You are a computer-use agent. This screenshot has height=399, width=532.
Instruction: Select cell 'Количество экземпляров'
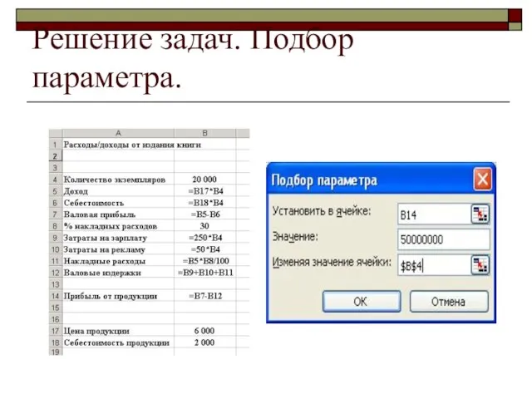(118, 180)
